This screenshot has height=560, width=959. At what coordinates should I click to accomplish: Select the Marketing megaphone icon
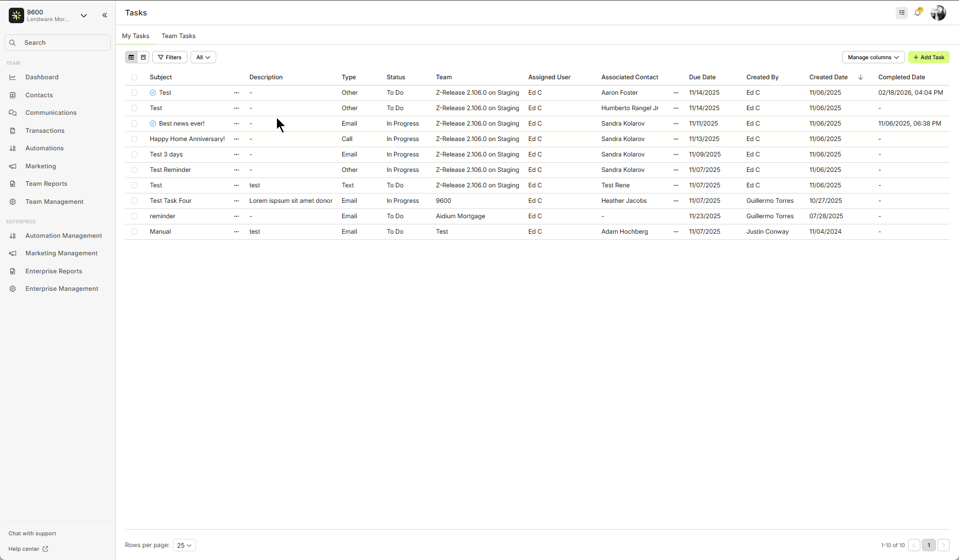click(x=12, y=166)
